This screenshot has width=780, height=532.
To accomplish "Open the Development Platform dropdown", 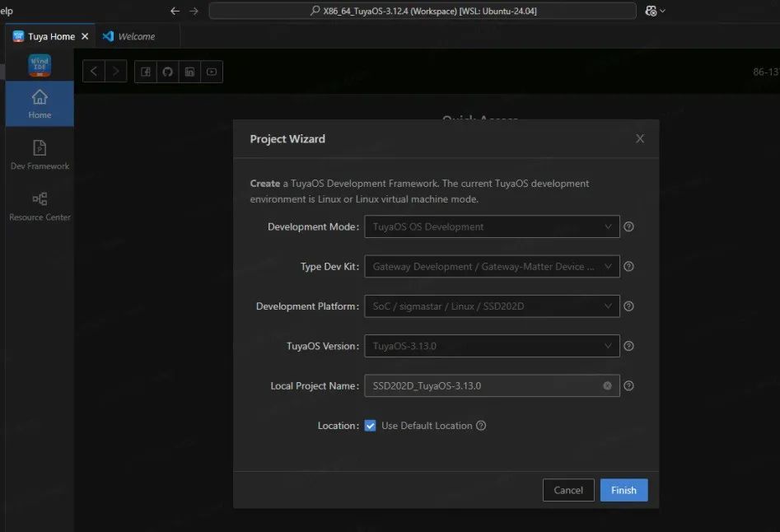I will (492, 306).
